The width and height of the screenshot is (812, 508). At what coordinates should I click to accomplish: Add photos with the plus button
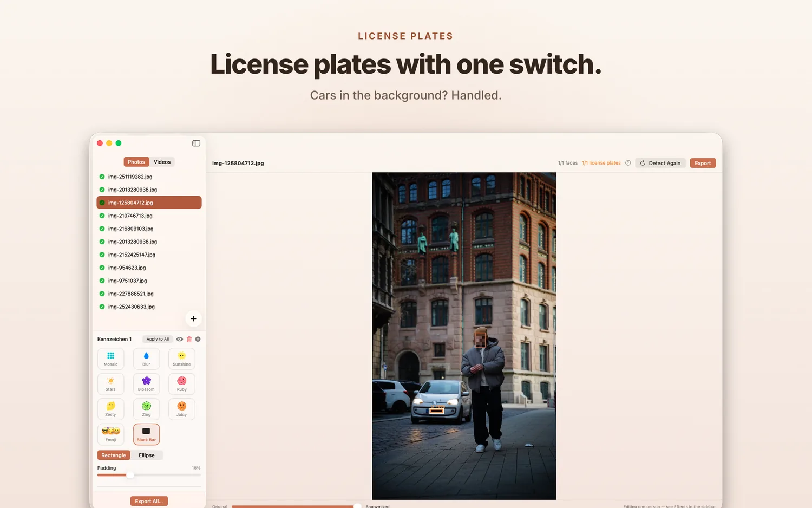(193, 318)
